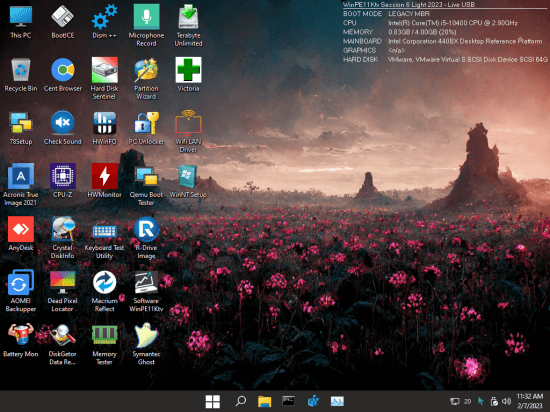Open the volume speaker tray icon
This screenshot has width=550, height=412.
pos(506,401)
